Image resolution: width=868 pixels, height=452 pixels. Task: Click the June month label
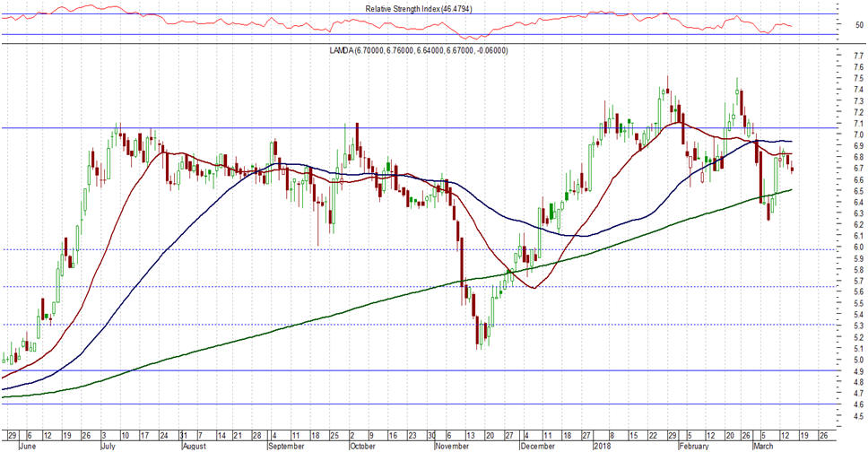tap(28, 446)
